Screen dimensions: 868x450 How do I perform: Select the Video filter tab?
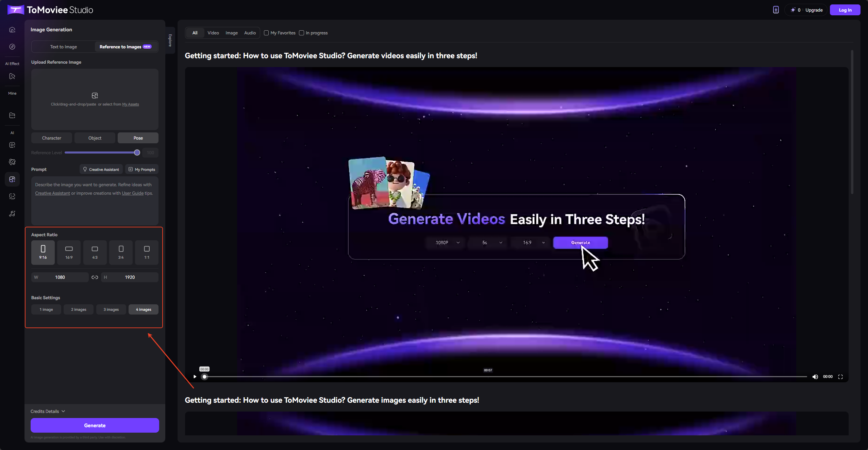click(x=213, y=33)
